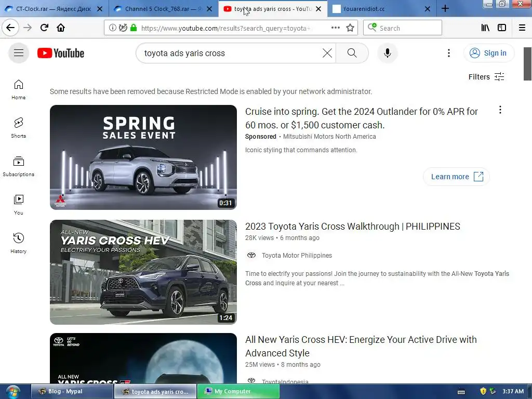Click the page vertical scrollbar thumb
Image resolution: width=532 pixels, height=399 pixels.
tap(527, 64)
